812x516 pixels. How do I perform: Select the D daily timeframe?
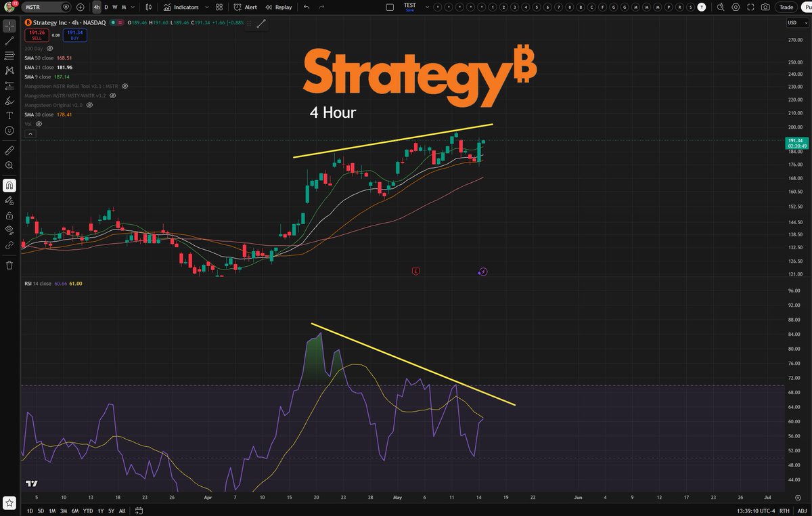106,7
